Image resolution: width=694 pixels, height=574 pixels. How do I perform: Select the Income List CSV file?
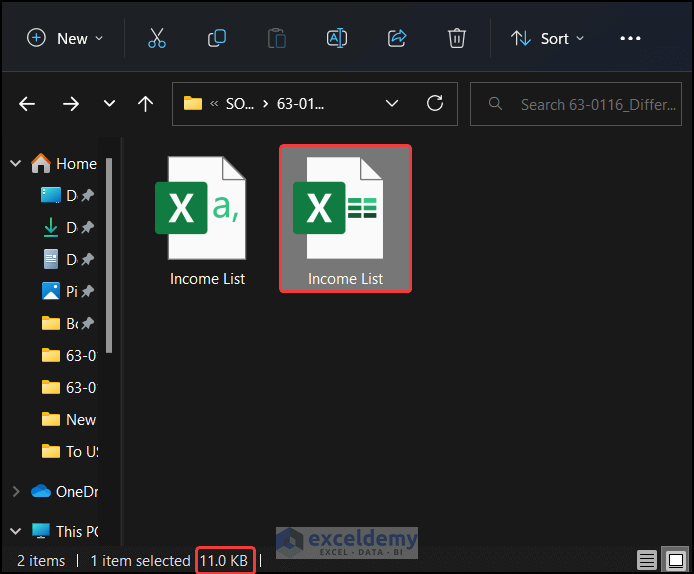coord(207,220)
